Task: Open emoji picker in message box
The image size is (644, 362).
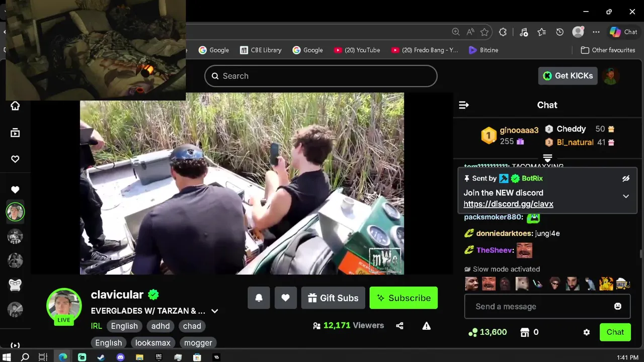Action: tap(618, 306)
